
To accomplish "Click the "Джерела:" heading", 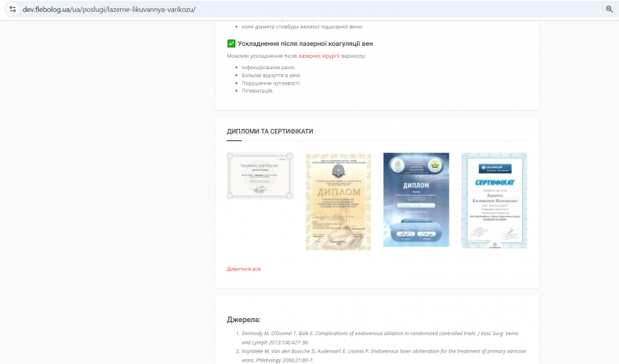I will [243, 320].
